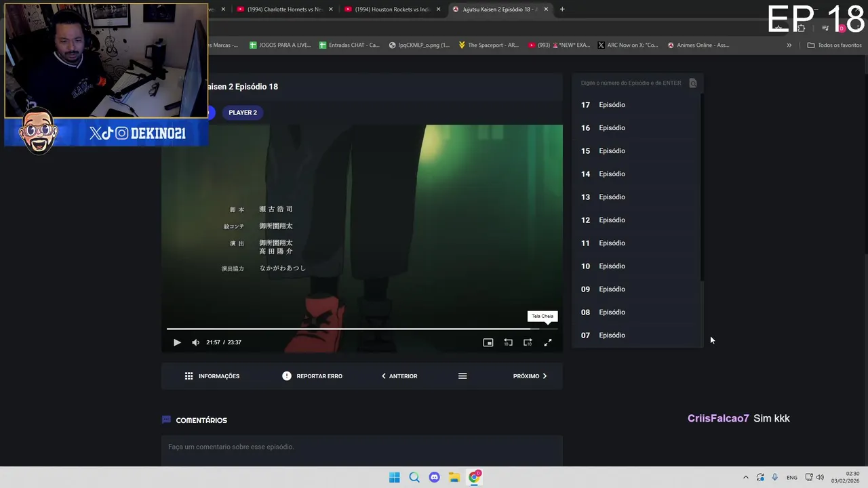The height and width of the screenshot is (488, 868).
Task: Open the Windows Start menu
Action: 394,477
